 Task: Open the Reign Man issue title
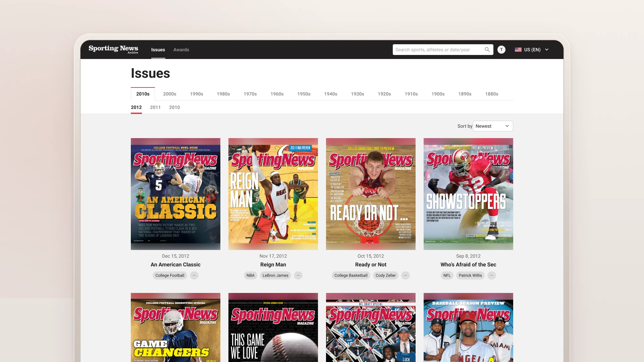click(273, 264)
